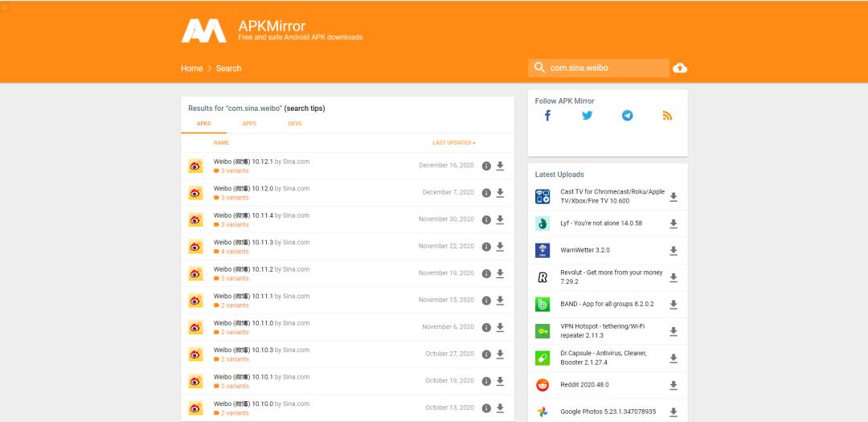The width and height of the screenshot is (868, 422).
Task: Download Lyf - You're not alone
Action: click(x=674, y=223)
